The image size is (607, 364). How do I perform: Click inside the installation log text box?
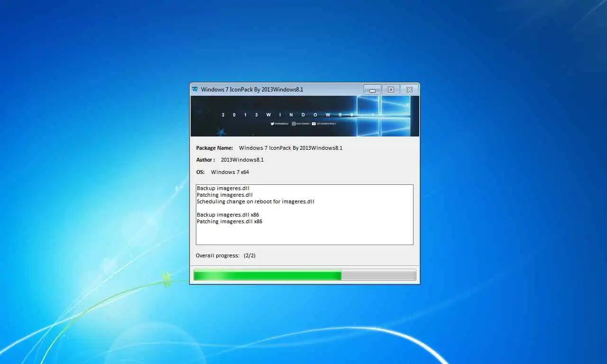pos(304,215)
